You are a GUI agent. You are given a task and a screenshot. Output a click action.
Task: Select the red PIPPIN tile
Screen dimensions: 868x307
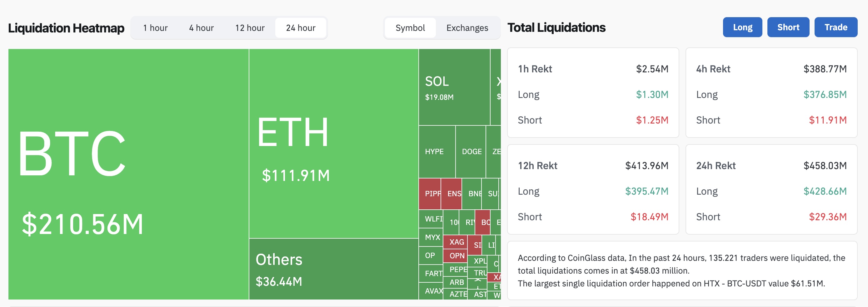[x=430, y=194]
